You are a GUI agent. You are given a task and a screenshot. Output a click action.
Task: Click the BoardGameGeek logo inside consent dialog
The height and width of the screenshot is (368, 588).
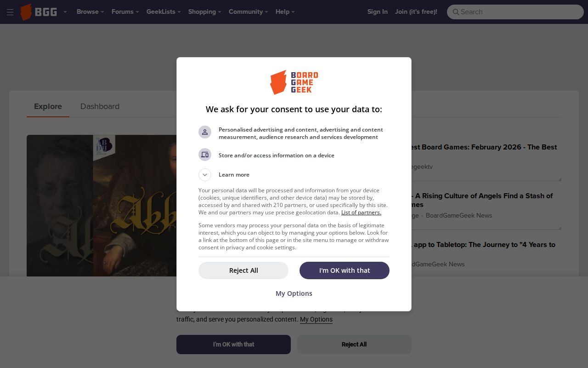[x=294, y=82]
